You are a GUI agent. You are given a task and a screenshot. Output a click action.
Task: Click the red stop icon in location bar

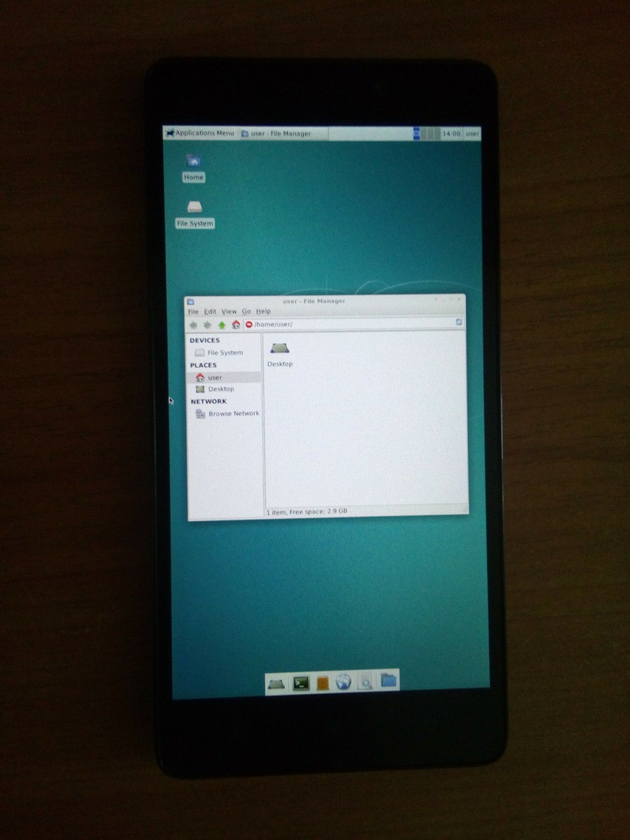tap(249, 324)
